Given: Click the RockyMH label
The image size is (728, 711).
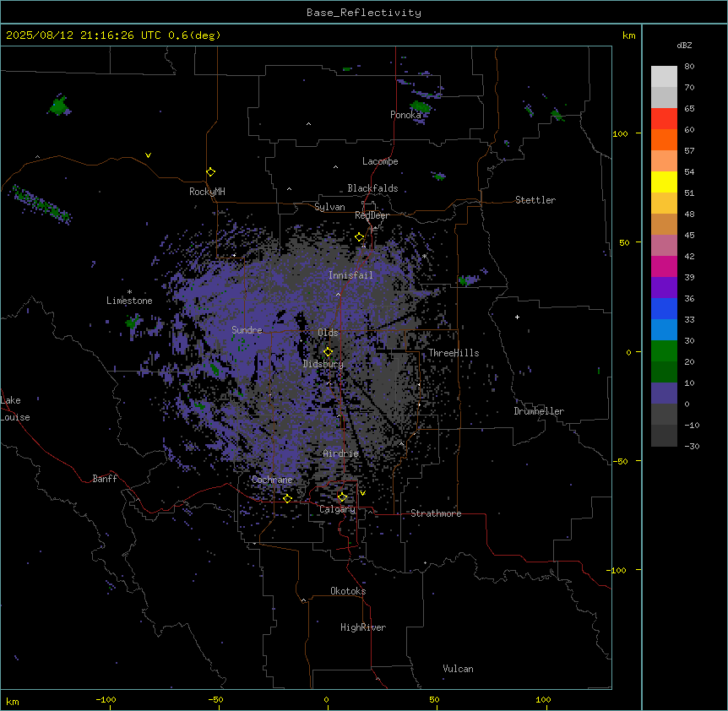Looking at the screenshot, I should tap(207, 192).
